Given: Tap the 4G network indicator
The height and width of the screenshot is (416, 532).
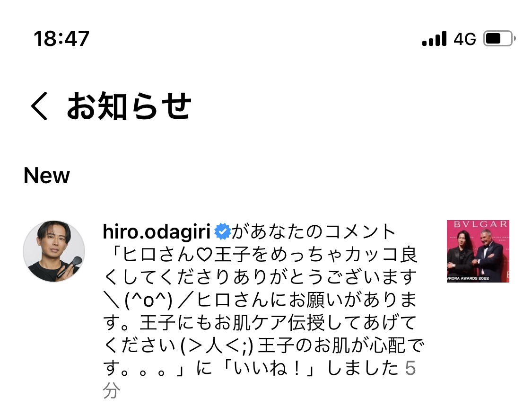Looking at the screenshot, I should pos(465,39).
